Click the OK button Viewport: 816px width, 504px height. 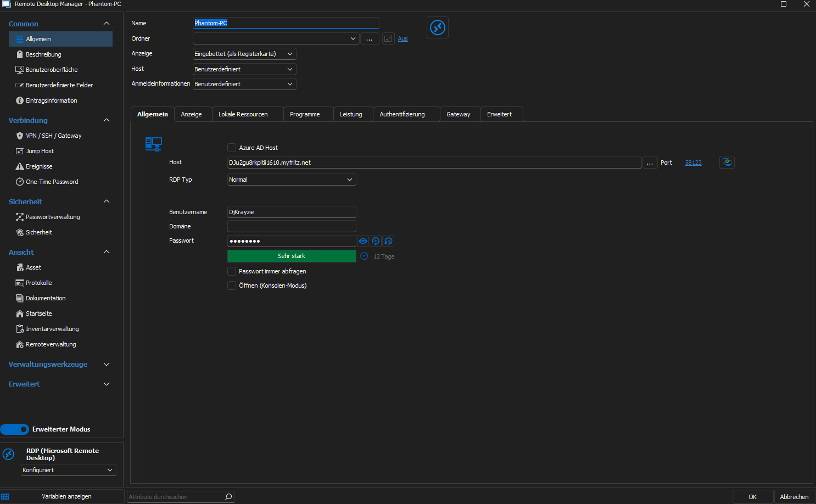[x=753, y=497]
